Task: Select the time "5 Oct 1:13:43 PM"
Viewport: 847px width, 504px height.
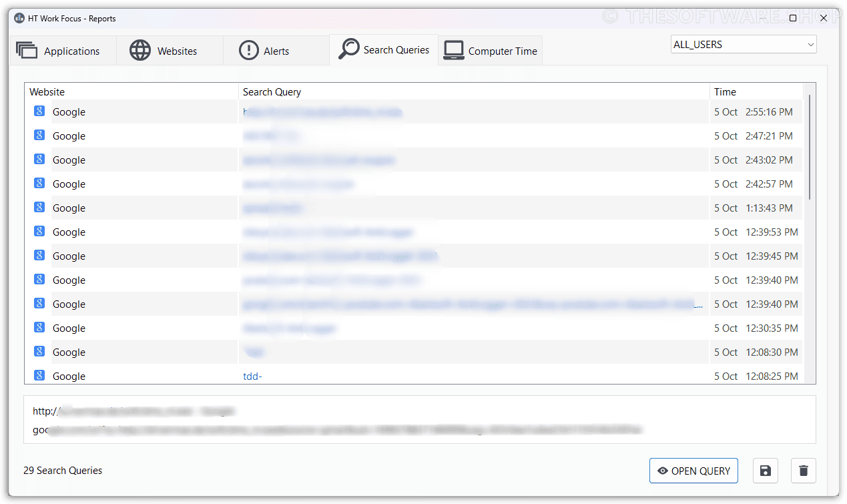Action: (754, 208)
